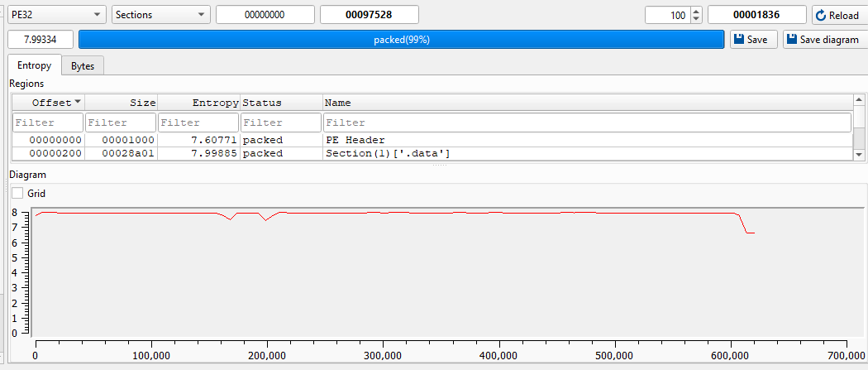Click the 00000000 offset field
This screenshot has width=868, height=370.
tap(265, 15)
